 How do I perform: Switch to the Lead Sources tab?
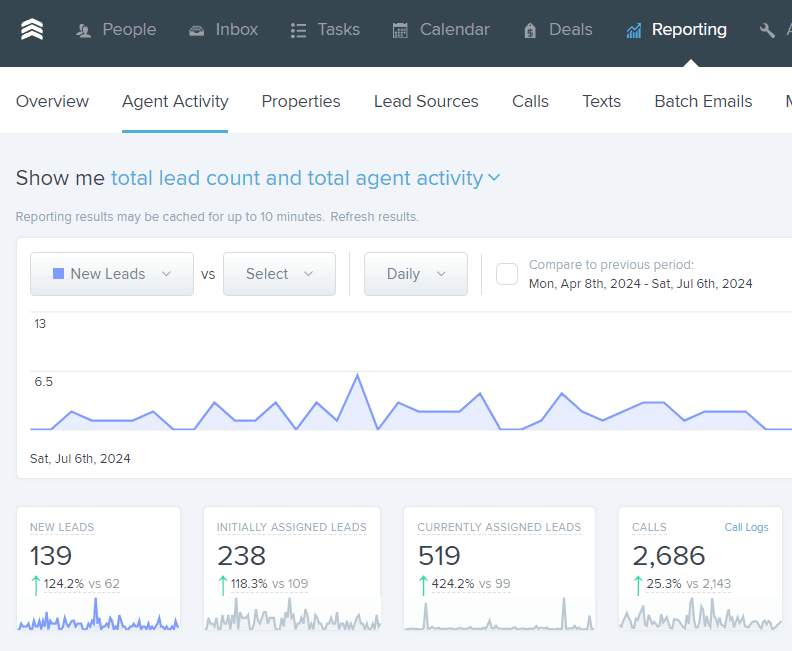coord(426,101)
